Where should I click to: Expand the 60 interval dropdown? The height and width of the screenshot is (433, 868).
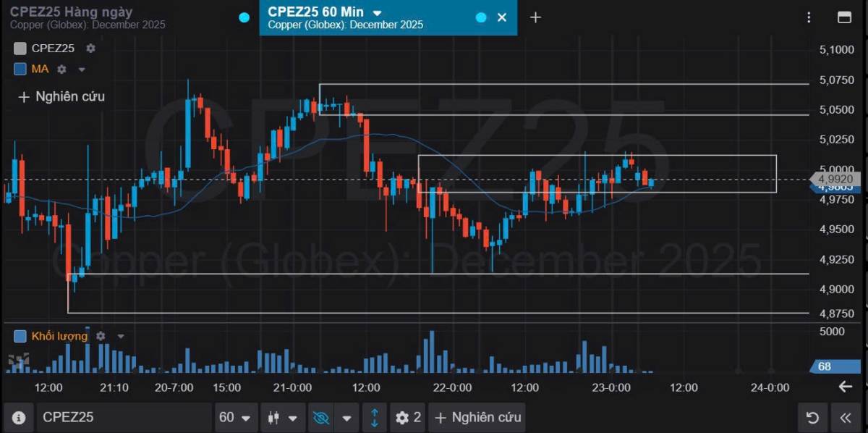click(236, 418)
